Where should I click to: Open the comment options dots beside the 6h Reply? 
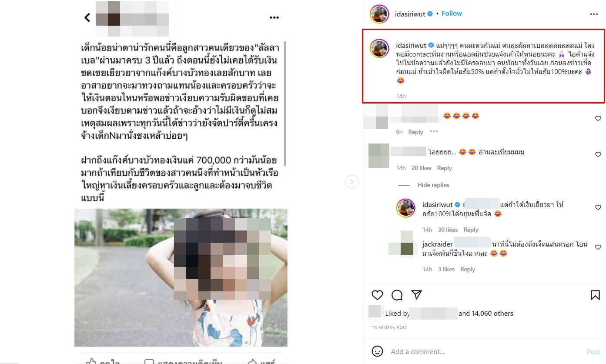(x=434, y=131)
